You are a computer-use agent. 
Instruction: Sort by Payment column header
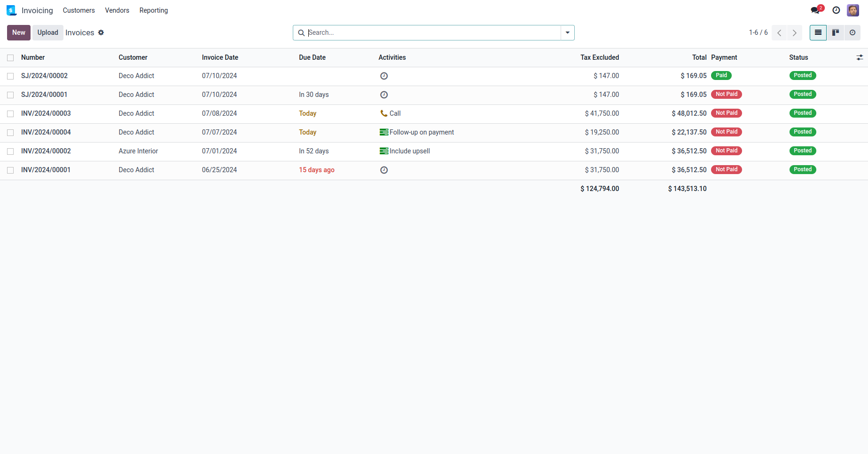click(724, 57)
